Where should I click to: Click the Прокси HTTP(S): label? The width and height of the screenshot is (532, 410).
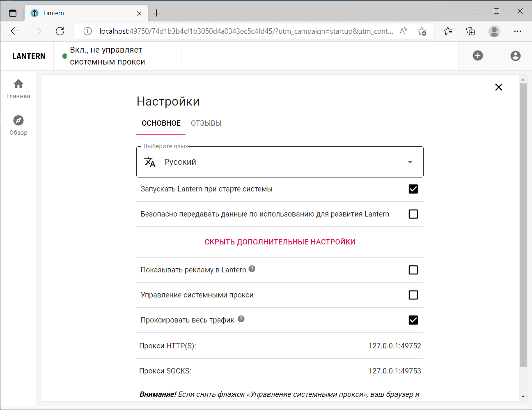[x=167, y=346]
